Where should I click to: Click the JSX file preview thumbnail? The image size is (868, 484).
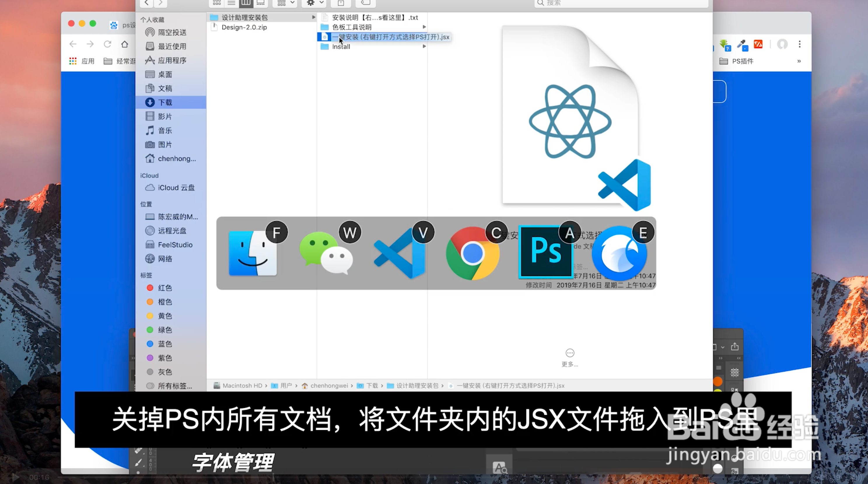(x=576, y=118)
